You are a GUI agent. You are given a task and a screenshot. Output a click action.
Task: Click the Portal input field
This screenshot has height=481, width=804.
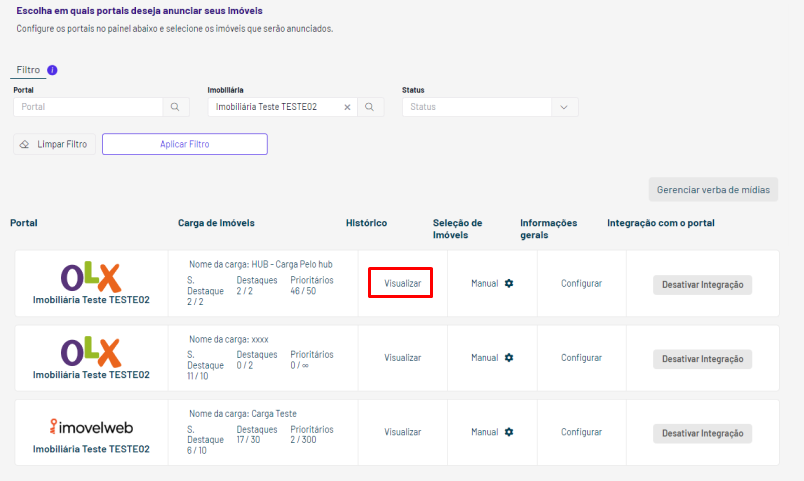88,107
